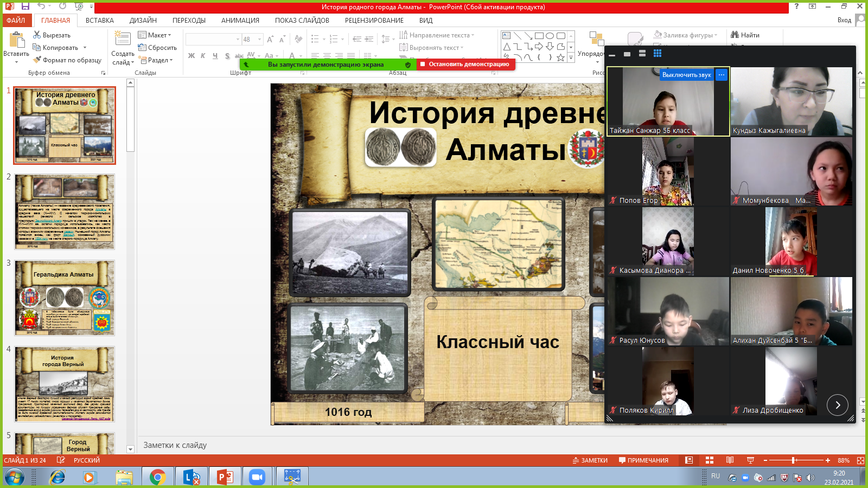Select the oval shape tool
This screenshot has height=488, width=868.
pos(550,36)
